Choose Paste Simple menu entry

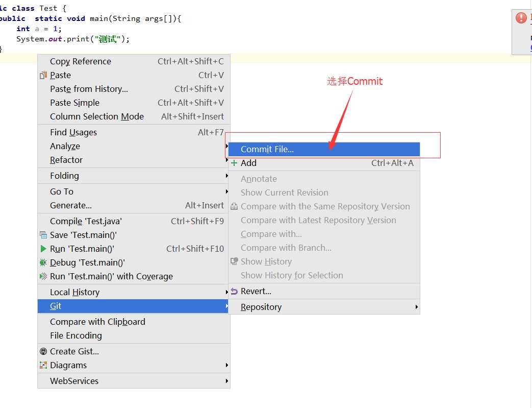tap(134, 103)
